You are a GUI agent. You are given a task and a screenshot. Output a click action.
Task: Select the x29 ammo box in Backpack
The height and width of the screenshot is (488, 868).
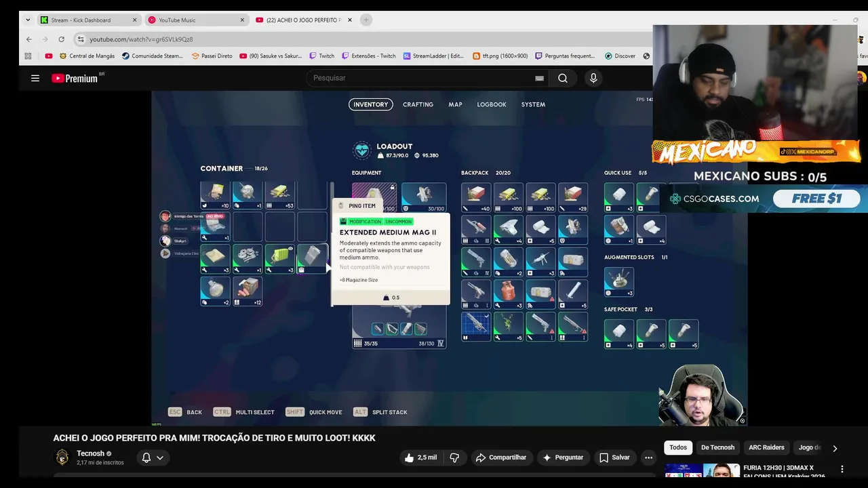[573, 197]
